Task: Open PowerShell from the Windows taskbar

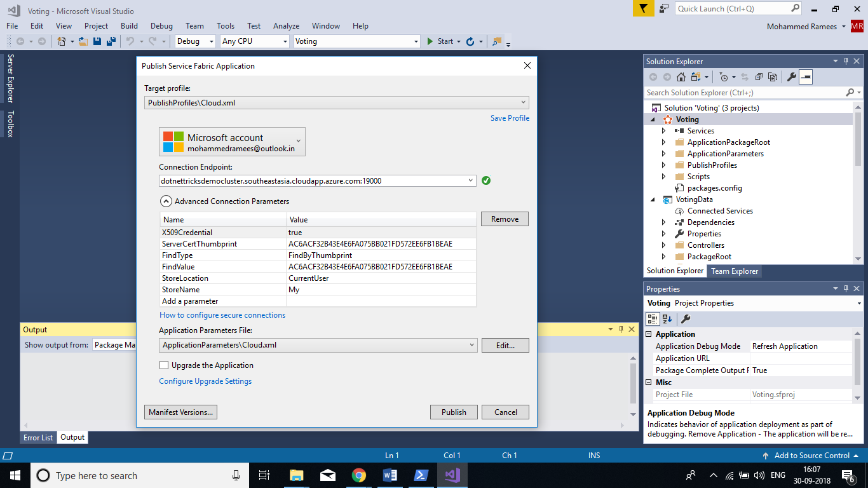Action: pos(421,475)
